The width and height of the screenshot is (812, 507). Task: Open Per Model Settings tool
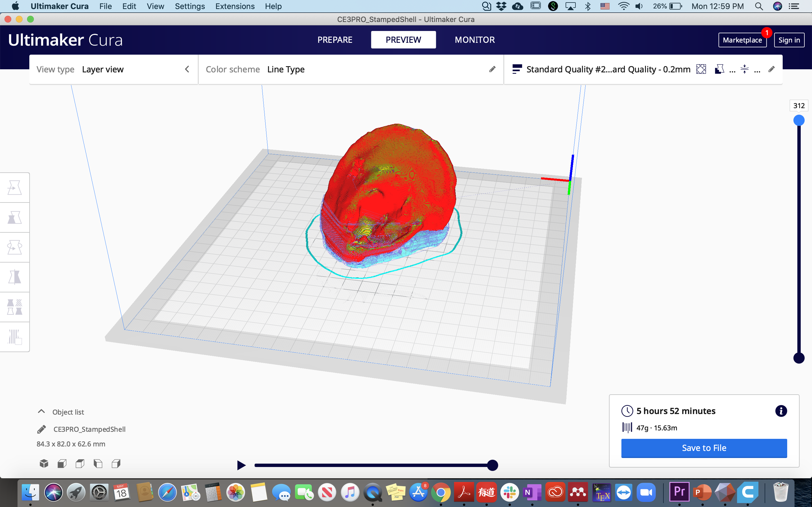coord(14,307)
